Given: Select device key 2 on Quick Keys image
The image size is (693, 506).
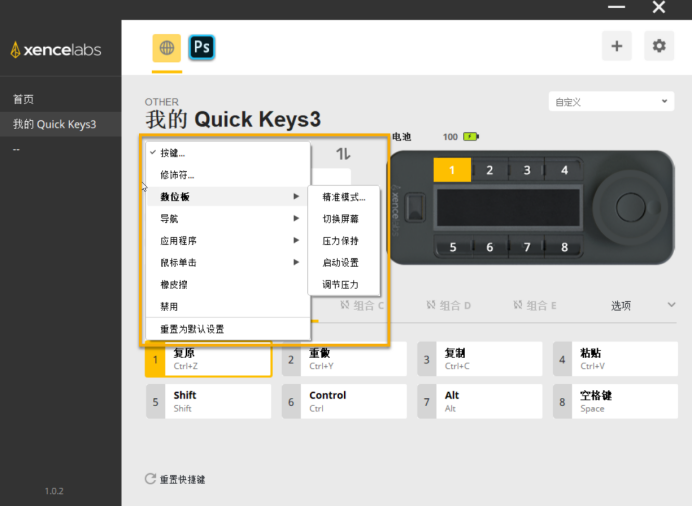Looking at the screenshot, I should click(490, 170).
